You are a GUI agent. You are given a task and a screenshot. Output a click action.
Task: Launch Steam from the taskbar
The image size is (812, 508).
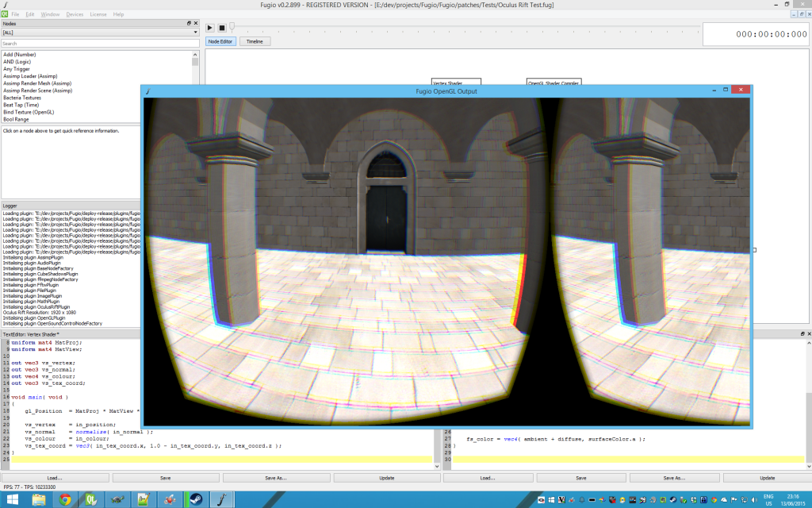coord(195,500)
